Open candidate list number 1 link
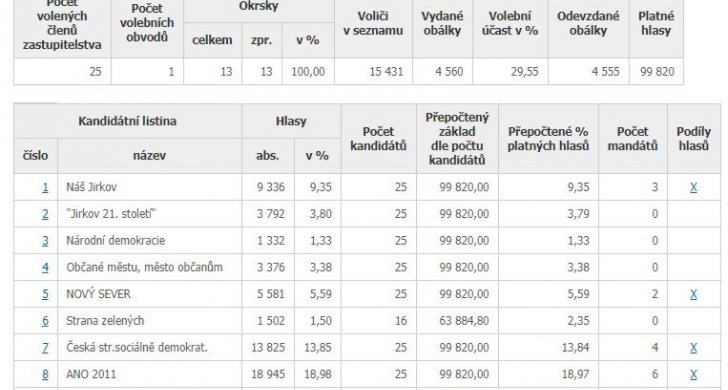The width and height of the screenshot is (728, 390). coord(45,187)
